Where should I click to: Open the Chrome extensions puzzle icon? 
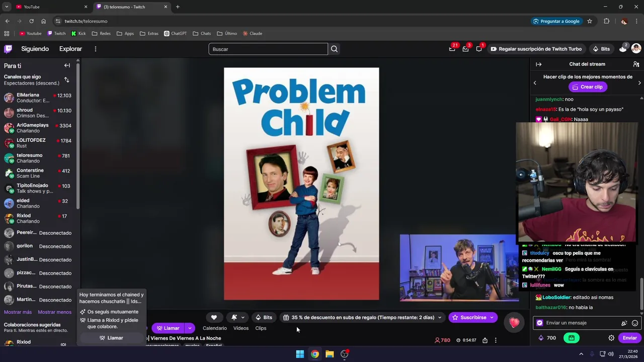click(x=606, y=21)
